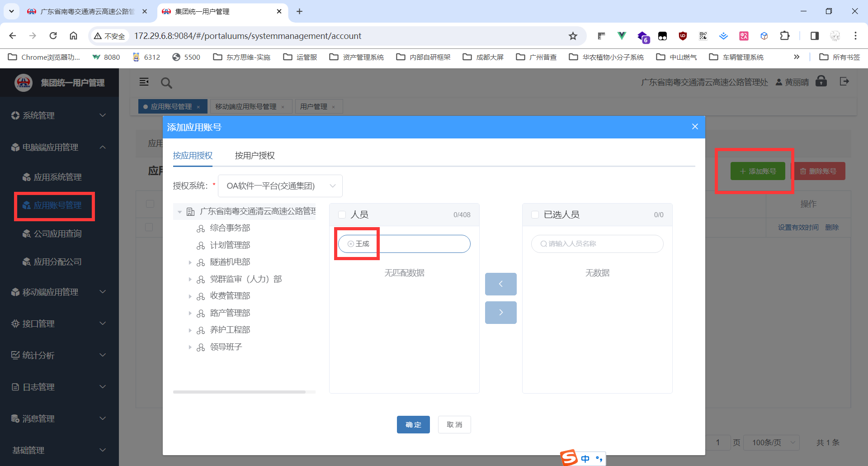Viewport: 868px width, 466px height.
Task: Click the uBlock shield extension icon
Action: click(x=683, y=36)
